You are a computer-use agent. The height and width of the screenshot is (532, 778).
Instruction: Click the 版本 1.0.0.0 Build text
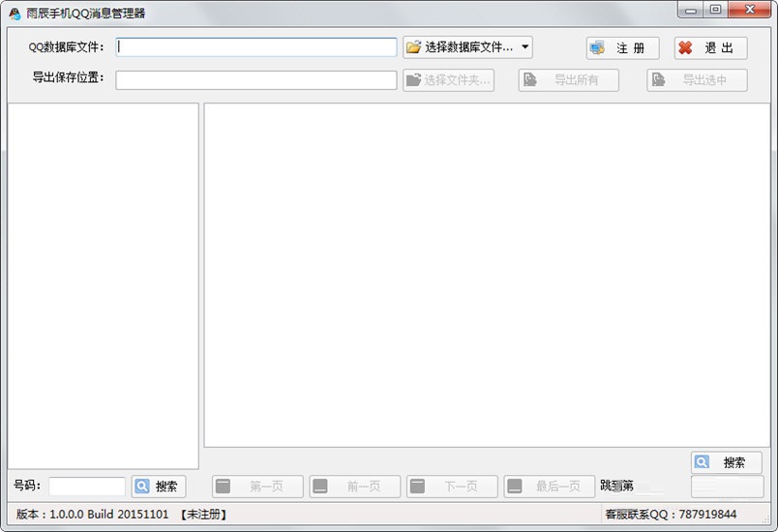pos(92,515)
